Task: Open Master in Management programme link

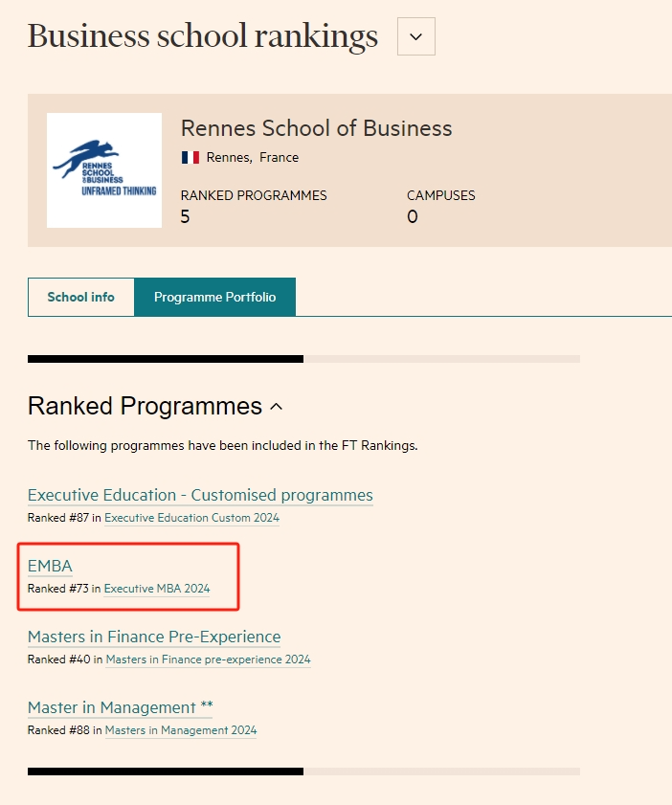Action: (x=120, y=707)
